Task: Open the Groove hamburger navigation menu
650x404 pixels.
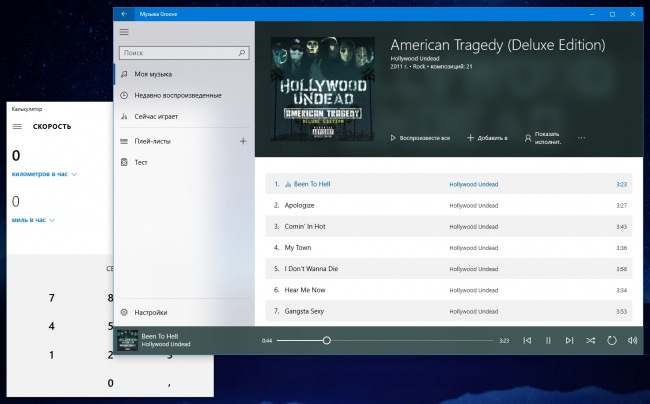Action: [124, 32]
